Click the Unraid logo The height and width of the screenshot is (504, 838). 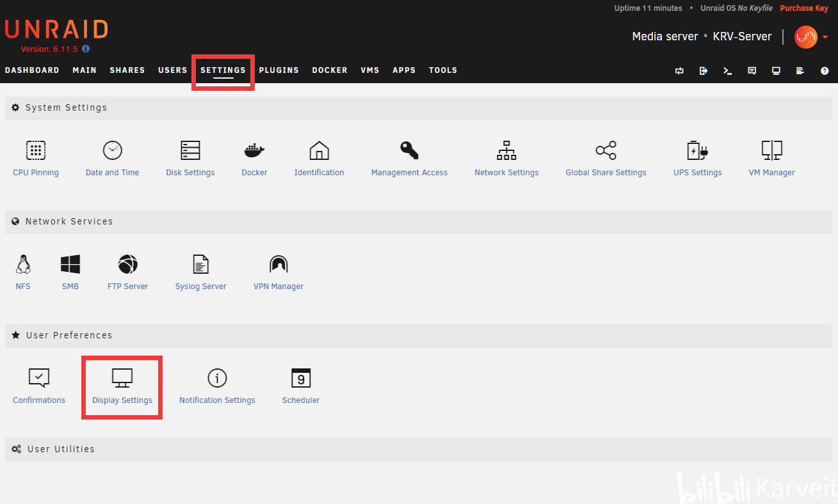coord(56,30)
